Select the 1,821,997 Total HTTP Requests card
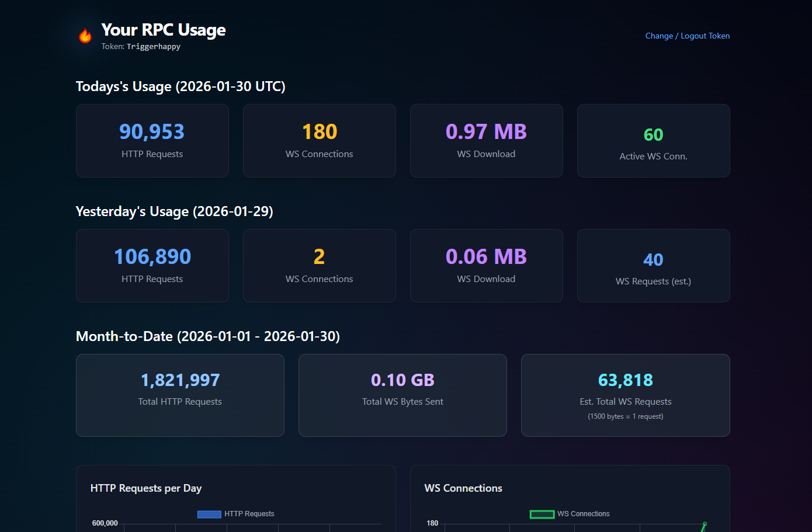Viewport: 812px width, 532px height. (180, 395)
